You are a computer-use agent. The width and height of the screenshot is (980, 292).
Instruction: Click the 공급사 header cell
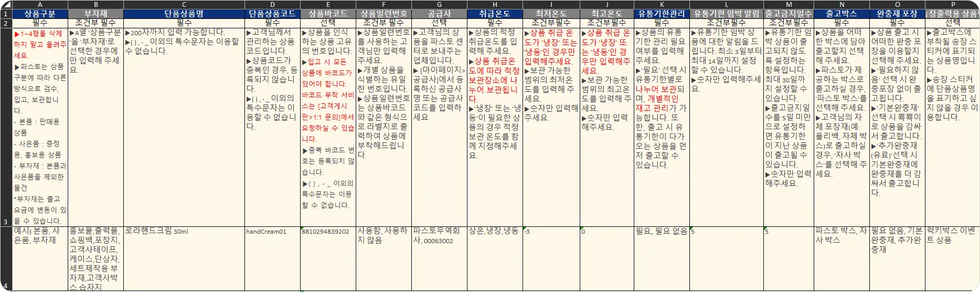(x=439, y=14)
